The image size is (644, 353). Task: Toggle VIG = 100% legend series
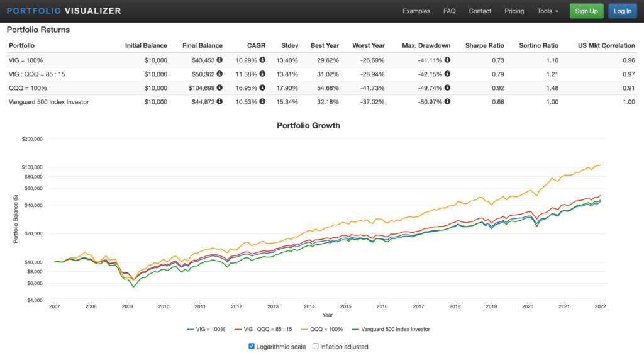pos(206,329)
